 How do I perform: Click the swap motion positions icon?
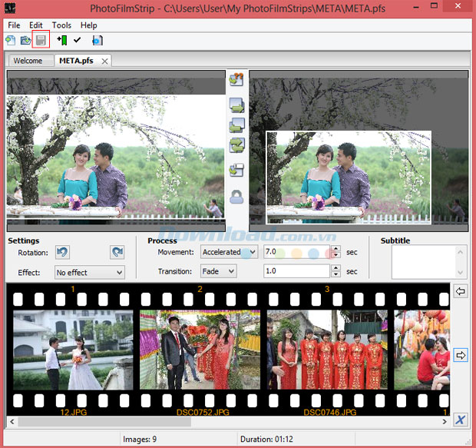236,147
